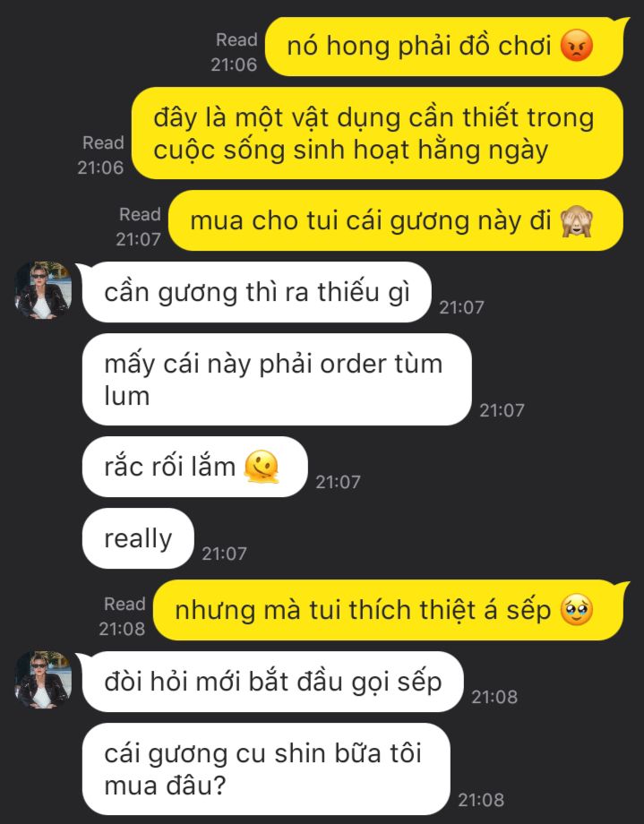
Task: Select message 'mấy cái này phải order tùm lum'
Action: coord(277,380)
